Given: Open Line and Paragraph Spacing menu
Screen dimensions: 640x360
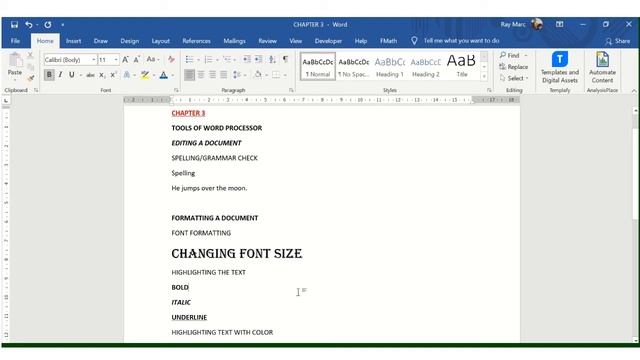Looking at the screenshot, I should coord(239,75).
